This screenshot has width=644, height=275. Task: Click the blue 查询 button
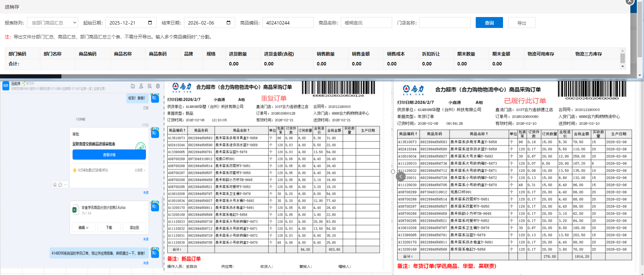pos(489,23)
